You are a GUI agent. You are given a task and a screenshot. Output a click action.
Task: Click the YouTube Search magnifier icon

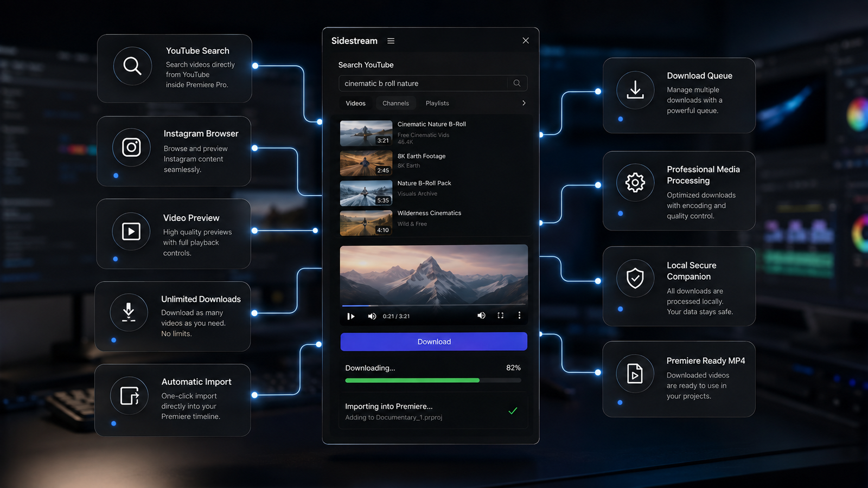tap(132, 66)
